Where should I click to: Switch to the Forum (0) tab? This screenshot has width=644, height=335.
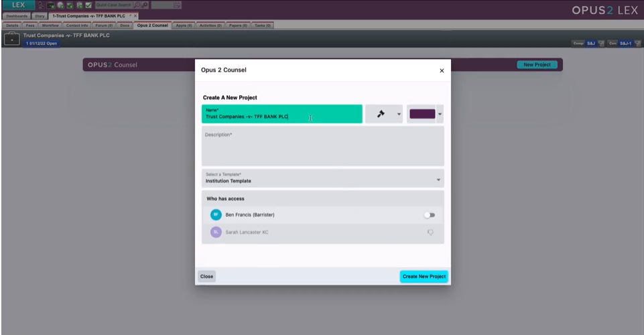[x=104, y=25]
